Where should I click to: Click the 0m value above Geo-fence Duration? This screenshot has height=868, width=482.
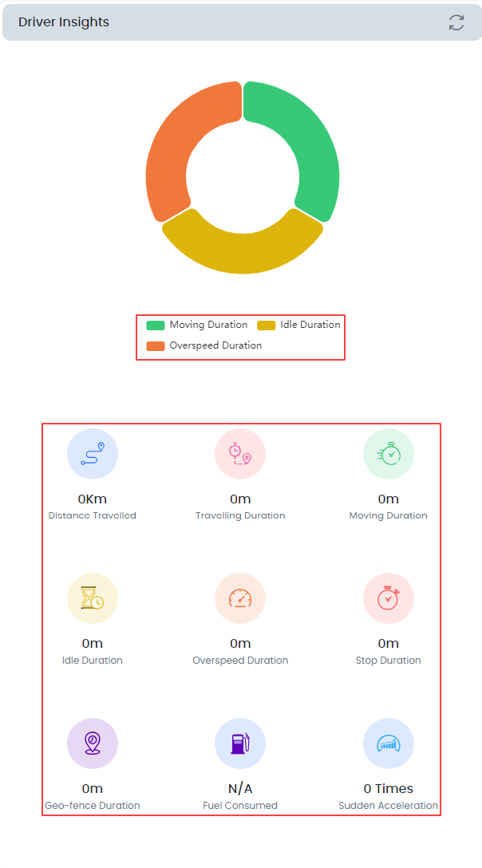(93, 788)
